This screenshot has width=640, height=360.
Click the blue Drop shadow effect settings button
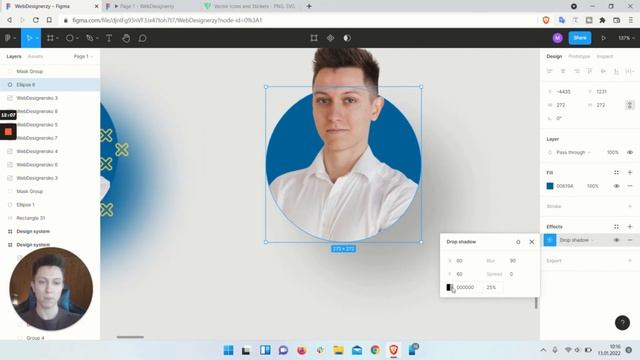550,240
